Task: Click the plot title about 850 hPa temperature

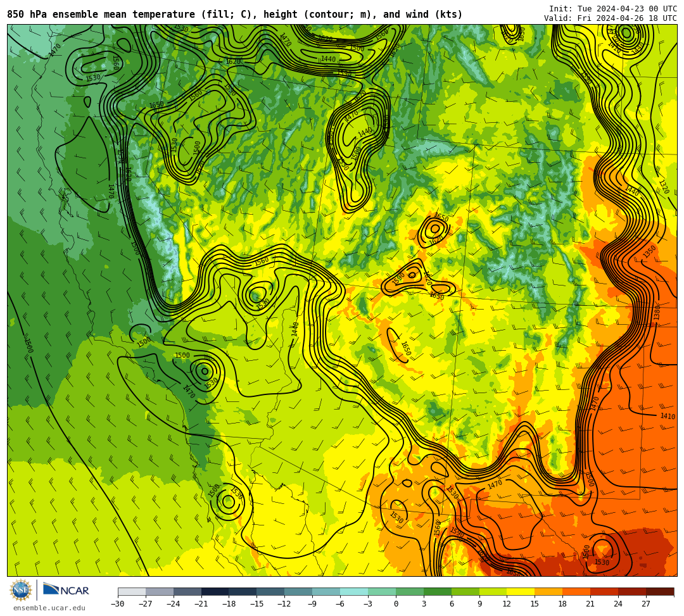Action: pos(235,15)
